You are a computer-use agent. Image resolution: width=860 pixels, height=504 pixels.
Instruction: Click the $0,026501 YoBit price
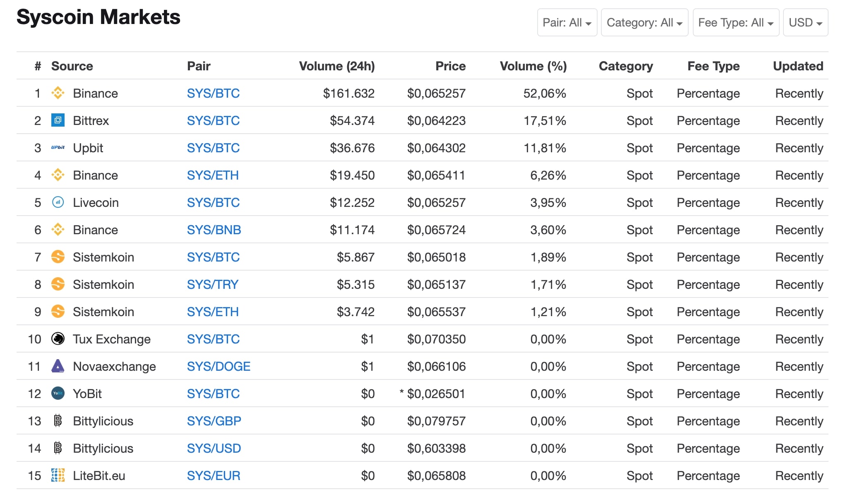436,394
